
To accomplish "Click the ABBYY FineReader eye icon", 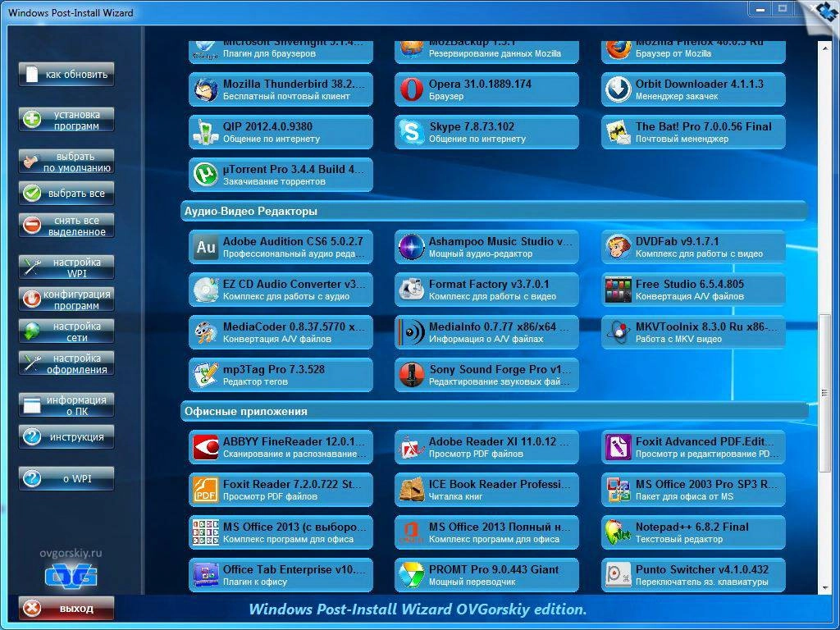I will coord(205,447).
